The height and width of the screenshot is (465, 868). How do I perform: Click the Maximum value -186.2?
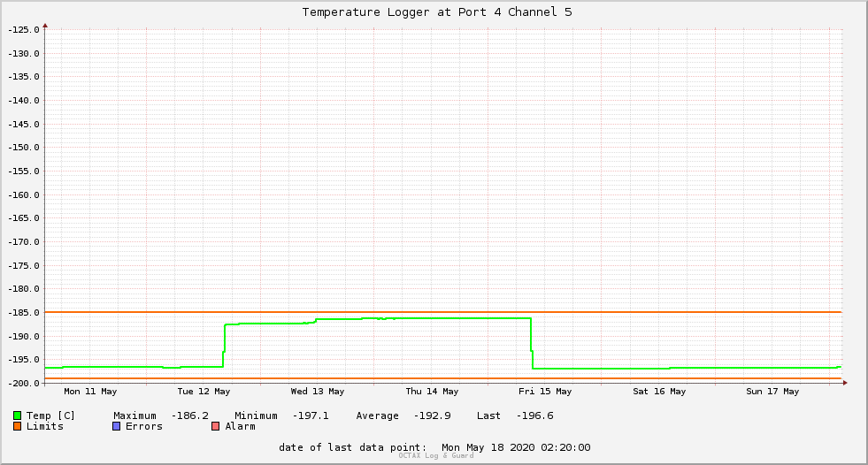(x=190, y=415)
